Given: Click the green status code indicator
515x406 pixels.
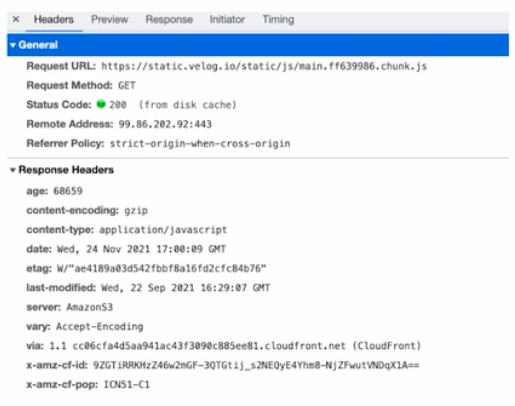Looking at the screenshot, I should [x=101, y=104].
